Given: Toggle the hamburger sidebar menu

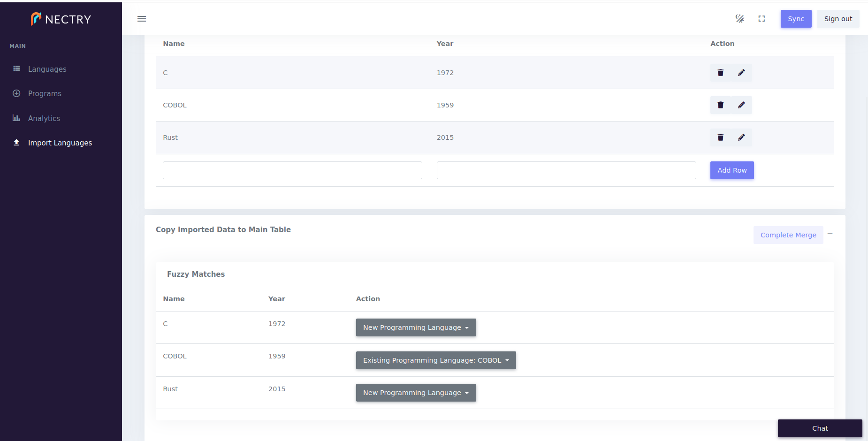Looking at the screenshot, I should (x=142, y=19).
